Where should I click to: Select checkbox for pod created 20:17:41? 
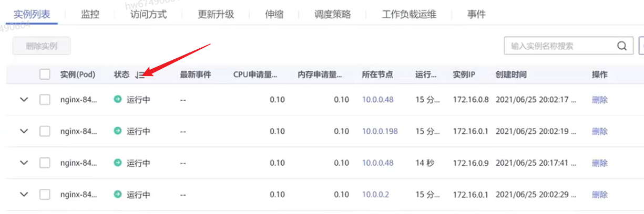tap(45, 163)
